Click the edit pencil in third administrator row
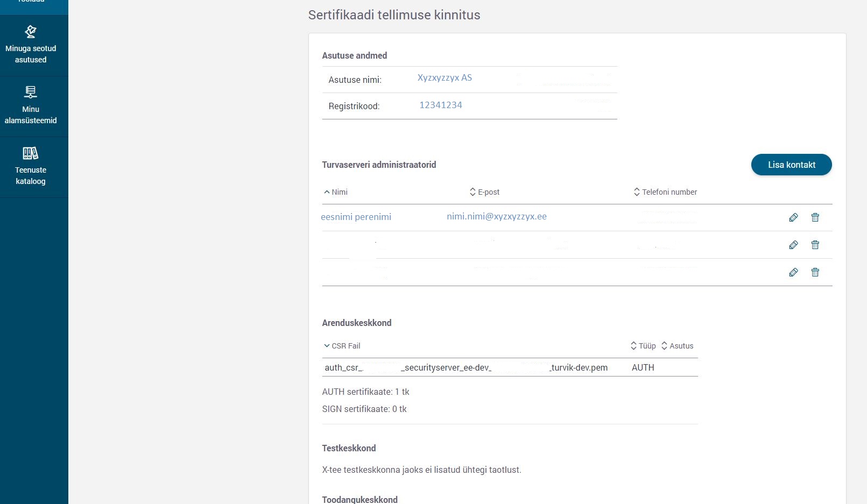867x504 pixels. pyautogui.click(x=793, y=272)
